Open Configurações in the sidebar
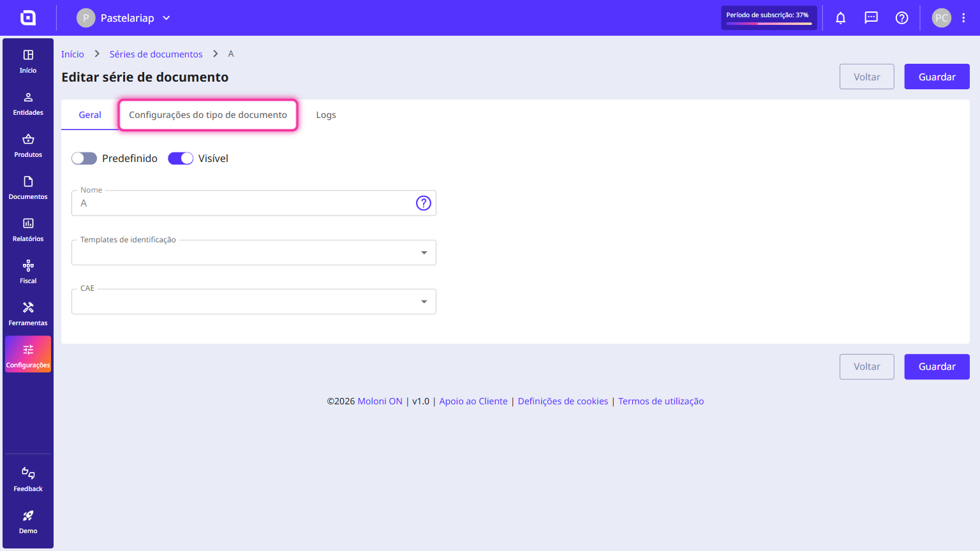 coord(28,355)
